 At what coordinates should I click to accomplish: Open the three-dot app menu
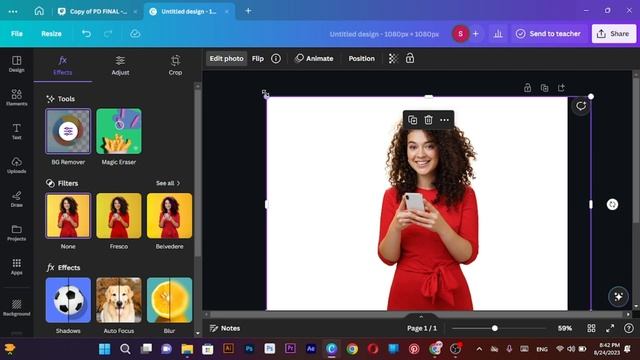tap(13, 11)
